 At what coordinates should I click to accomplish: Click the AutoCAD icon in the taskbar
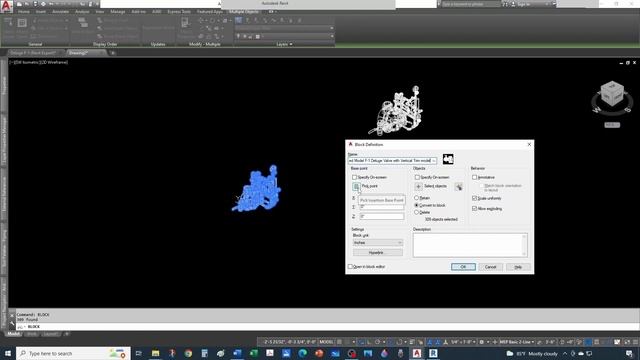click(417, 353)
